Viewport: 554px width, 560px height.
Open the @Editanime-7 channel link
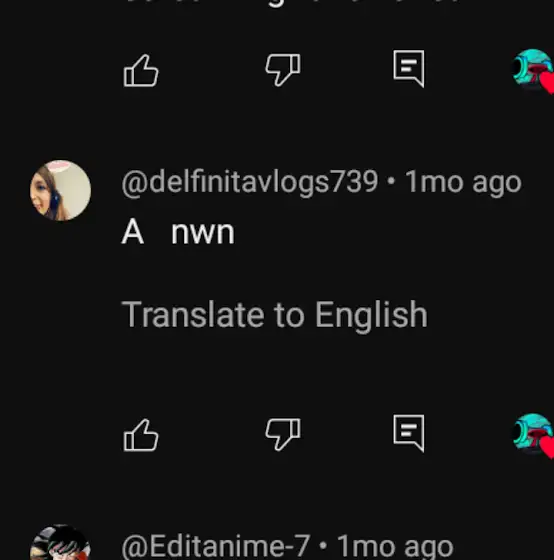216,546
